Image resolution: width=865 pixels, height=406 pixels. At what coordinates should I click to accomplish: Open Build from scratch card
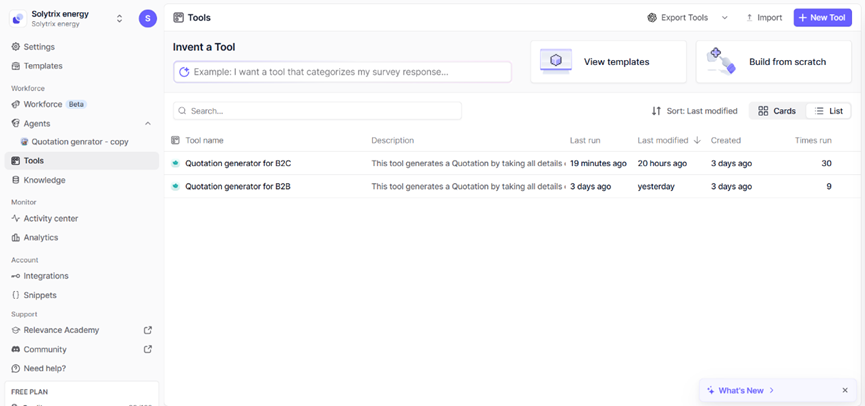773,62
